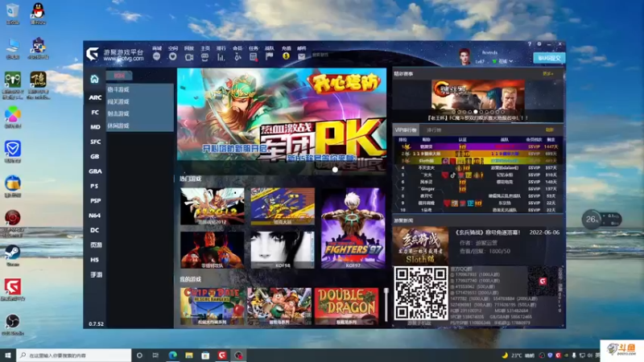644x362 pixels.
Task: Select the GBA platform tab
Action: pyautogui.click(x=95, y=171)
